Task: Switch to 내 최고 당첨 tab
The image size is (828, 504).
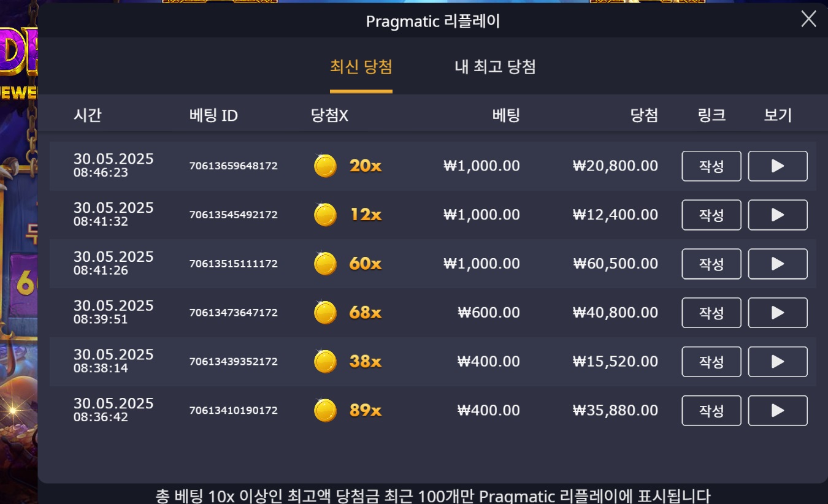Action: [495, 67]
